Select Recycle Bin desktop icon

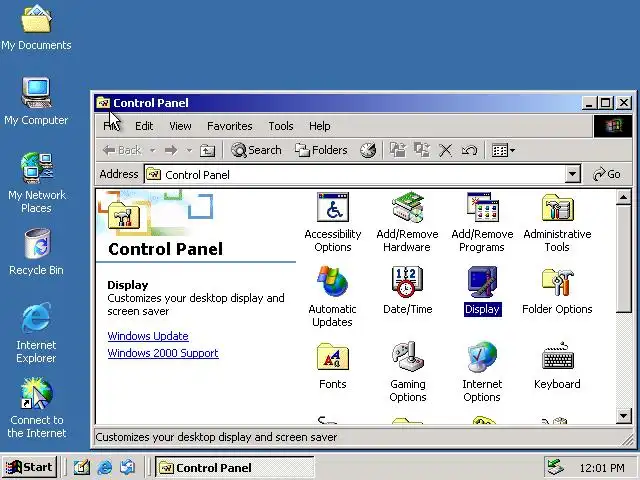[36, 252]
